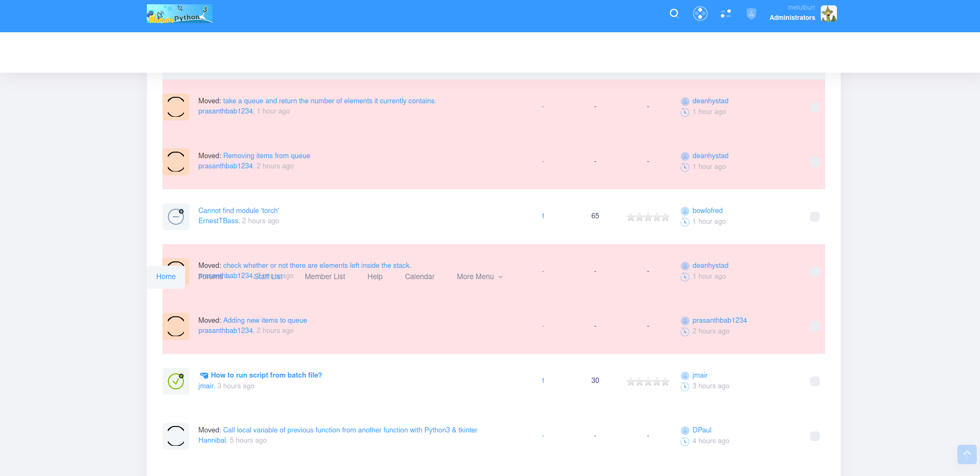Click the Forum Python logo

click(179, 14)
